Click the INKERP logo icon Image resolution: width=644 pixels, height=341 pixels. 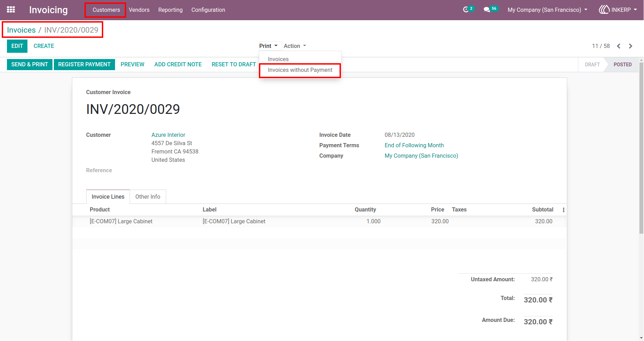coord(604,10)
